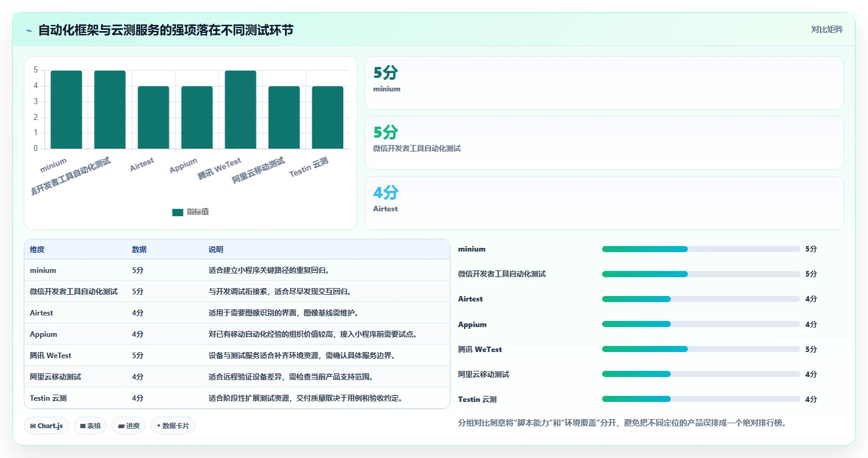This screenshot has height=458, width=868.
Task: Select the 微信开发者工具自动化测试 5分 data card
Action: (x=604, y=143)
